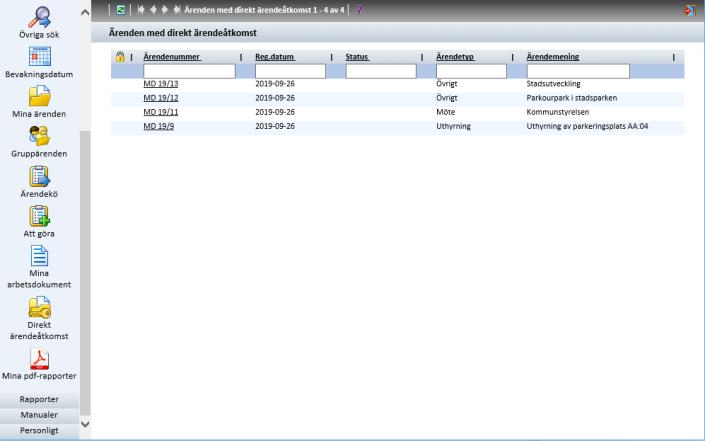Click the sidebar scrollbar thumb
Image resolution: width=705 pixels, height=441 pixels.
85,273
